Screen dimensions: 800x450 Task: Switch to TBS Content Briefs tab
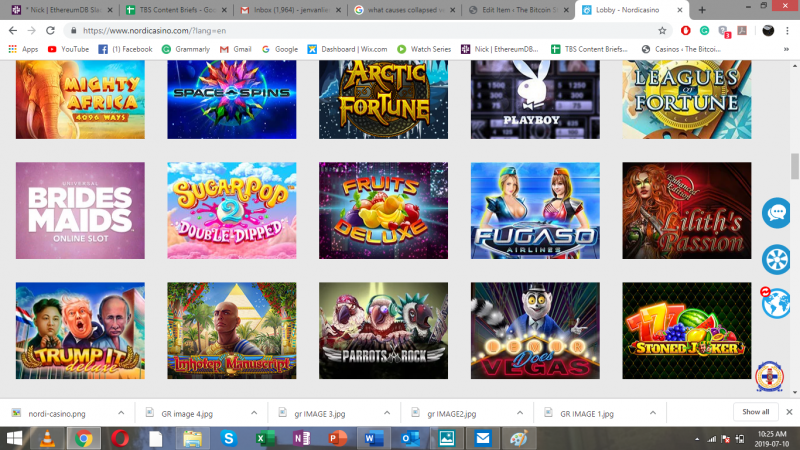click(177, 10)
